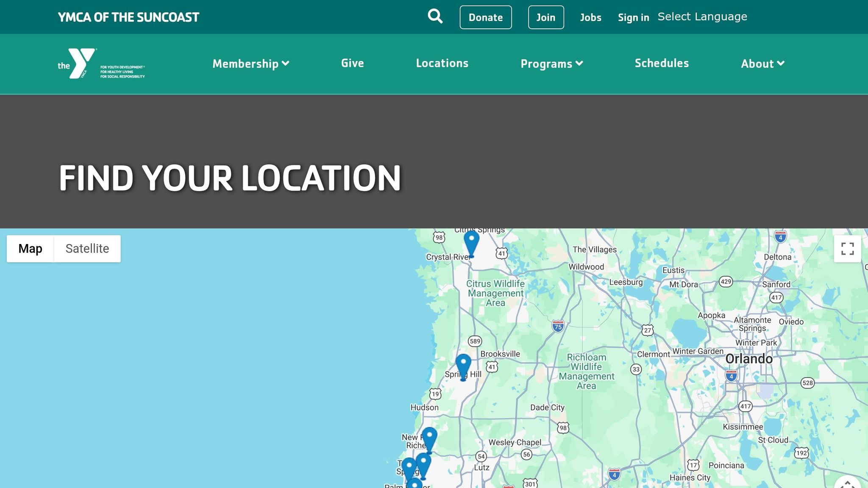Viewport: 868px width, 488px height.
Task: Open the Select Language dropdown
Action: pos(702,17)
